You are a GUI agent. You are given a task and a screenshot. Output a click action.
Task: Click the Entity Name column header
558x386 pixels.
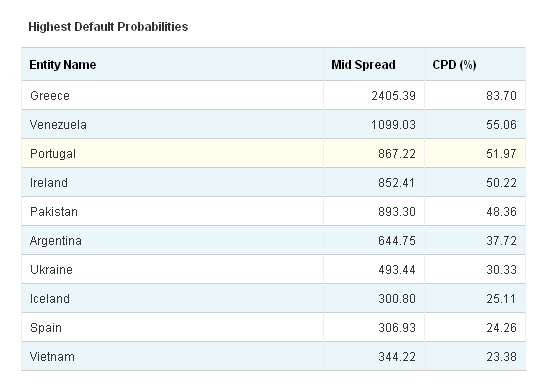[x=63, y=65]
